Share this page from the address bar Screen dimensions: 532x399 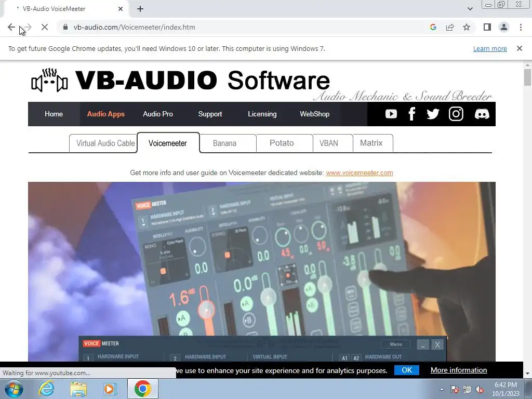[x=450, y=27]
